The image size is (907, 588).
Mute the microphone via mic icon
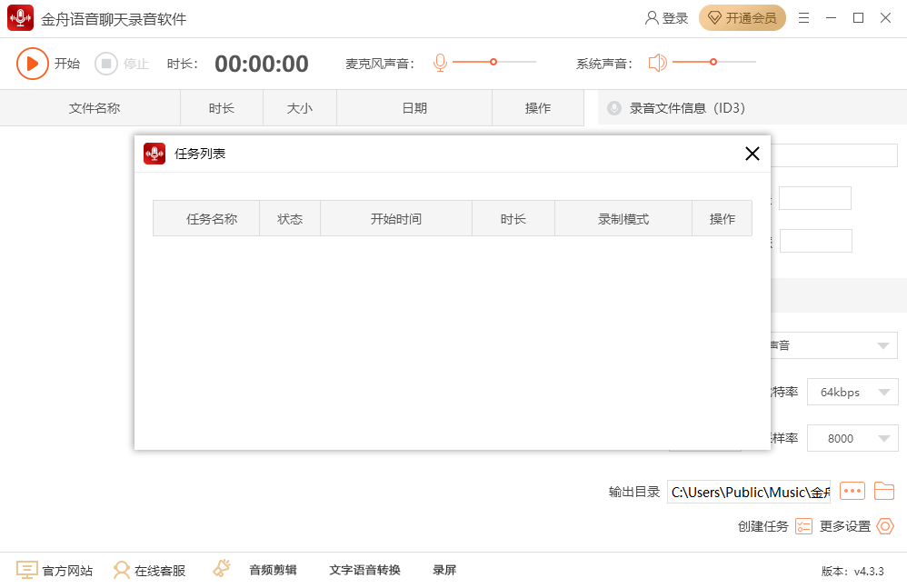pyautogui.click(x=440, y=63)
